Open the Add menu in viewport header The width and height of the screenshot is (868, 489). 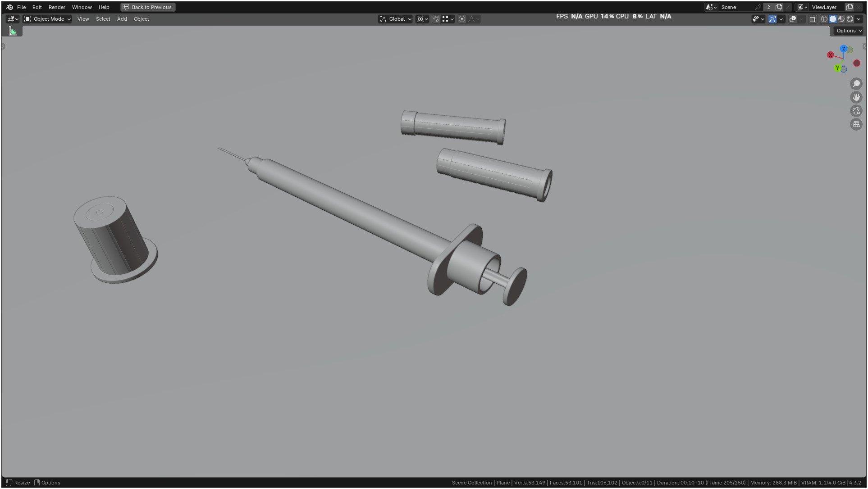coord(122,19)
